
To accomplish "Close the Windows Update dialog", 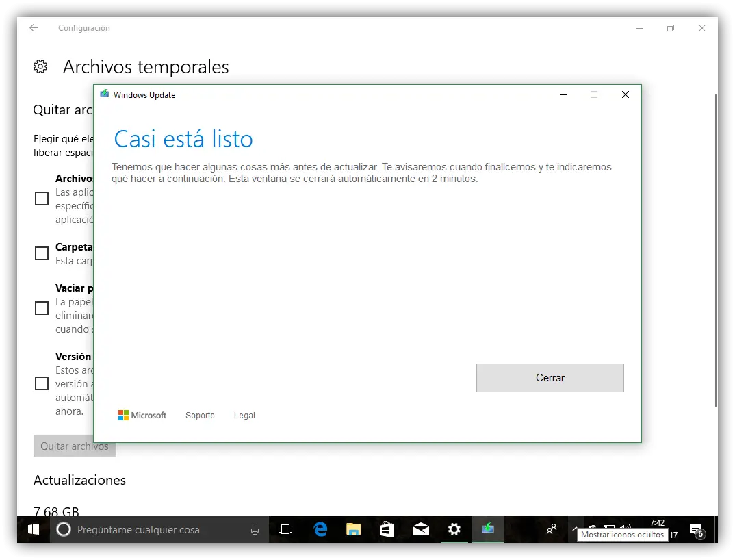I will (x=625, y=94).
